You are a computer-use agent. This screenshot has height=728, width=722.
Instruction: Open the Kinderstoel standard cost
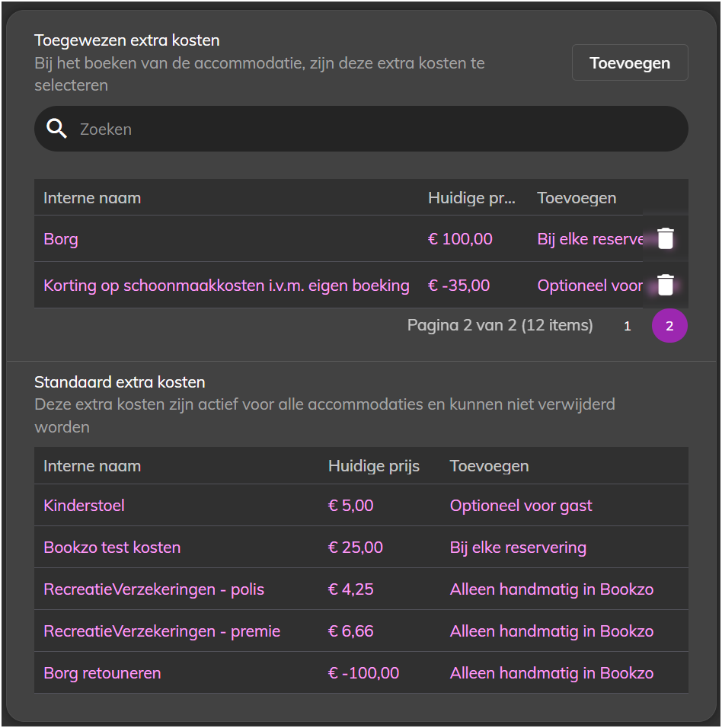[84, 506]
